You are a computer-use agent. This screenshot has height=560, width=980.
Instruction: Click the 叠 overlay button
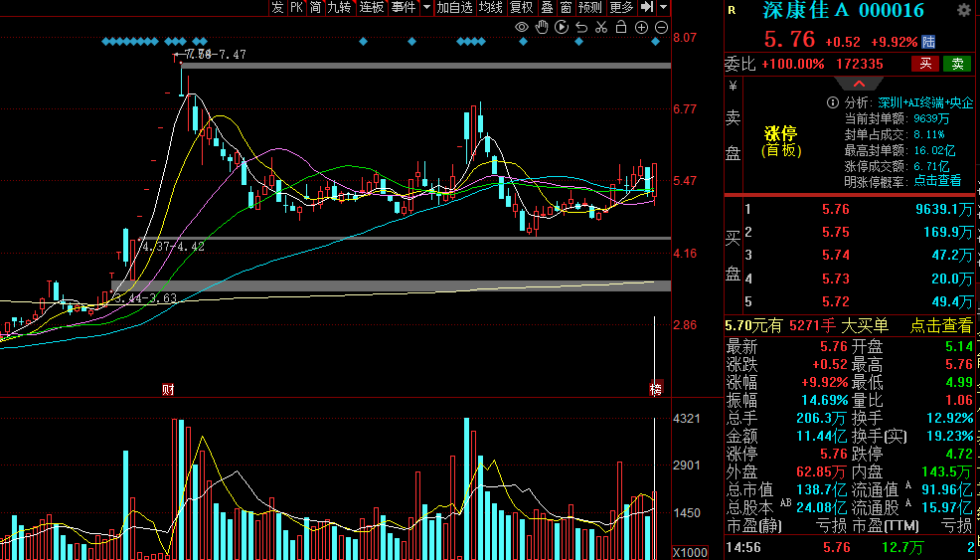(547, 7)
